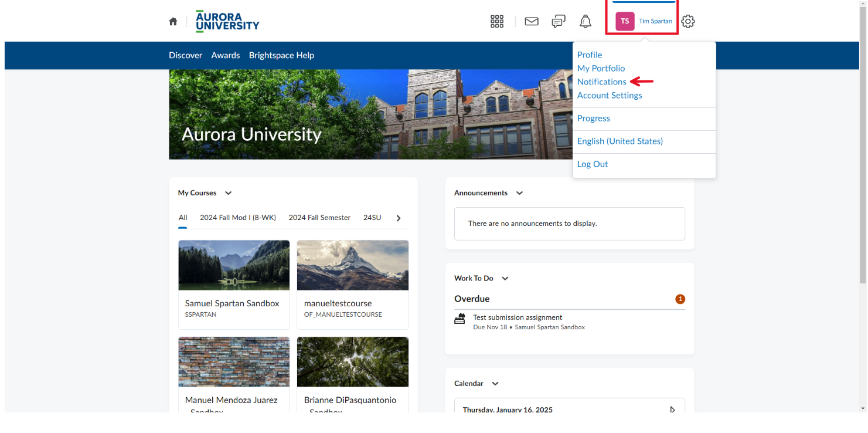Open Discover in the navigation bar

[x=186, y=55]
